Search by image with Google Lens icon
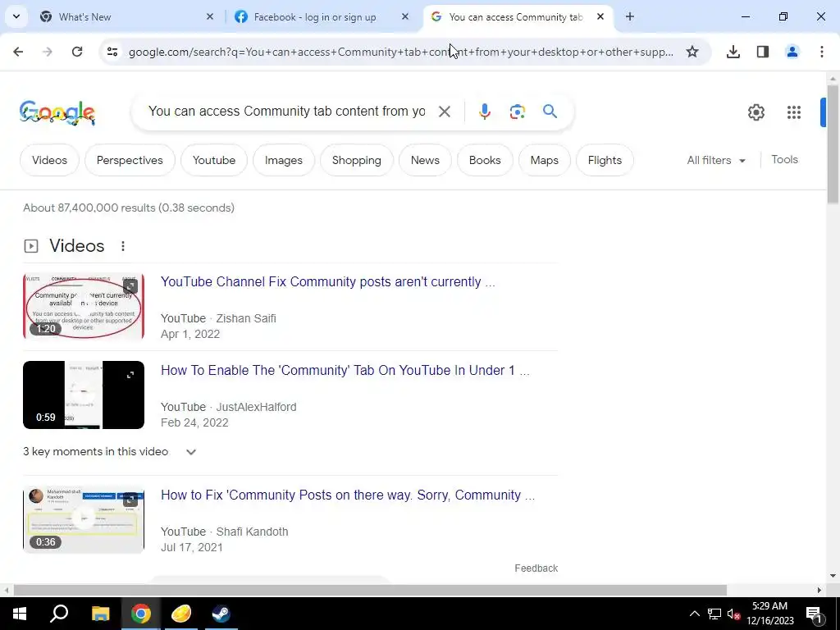The image size is (840, 630). [517, 112]
